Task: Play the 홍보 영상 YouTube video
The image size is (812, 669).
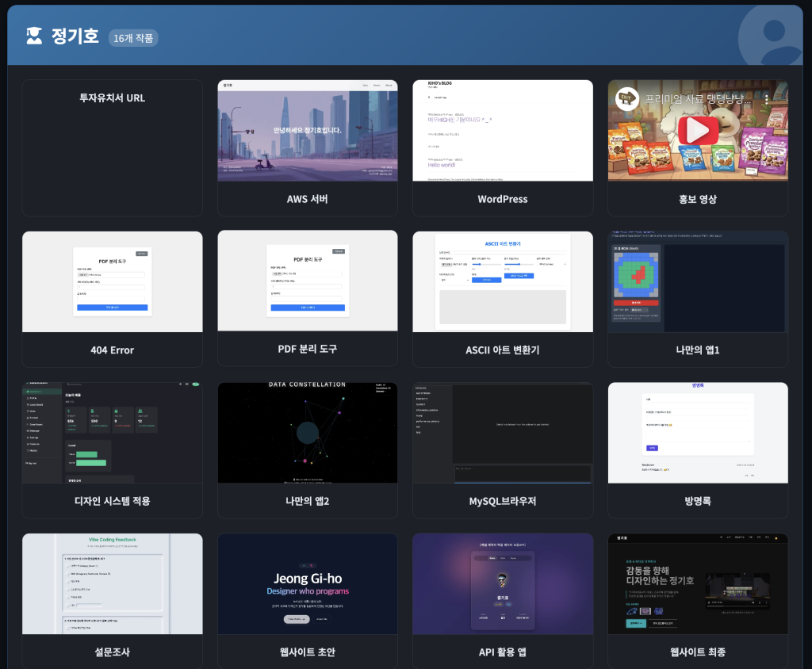Action: (697, 129)
